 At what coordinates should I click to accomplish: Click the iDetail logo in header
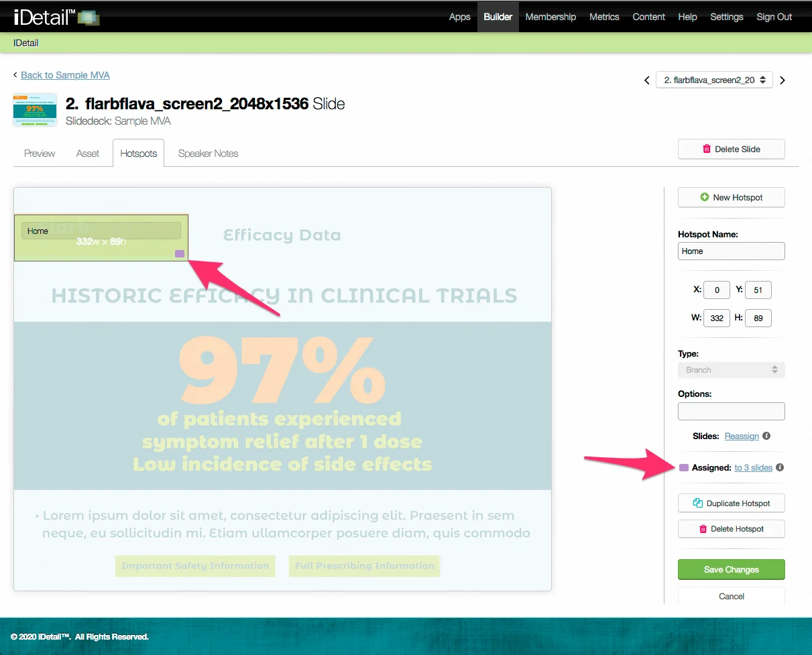pos(57,17)
